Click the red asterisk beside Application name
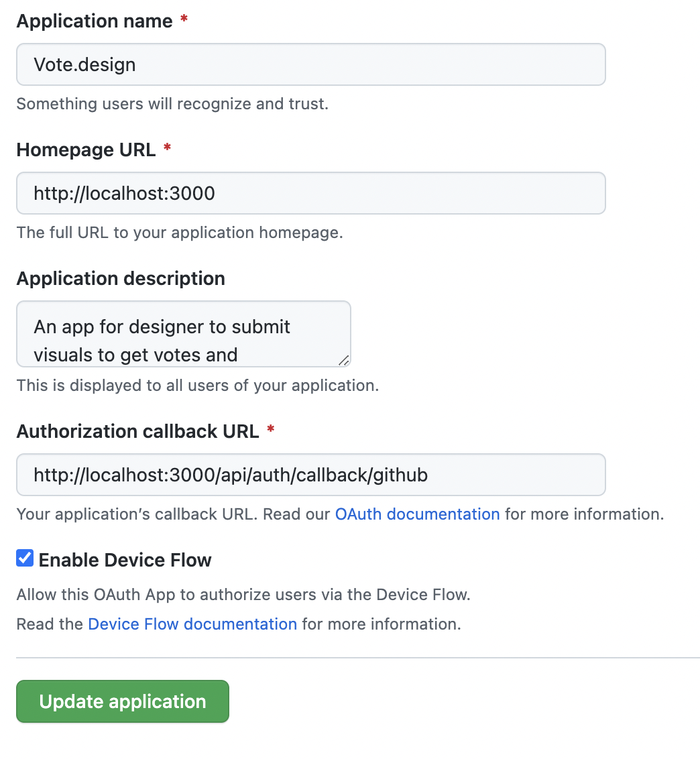This screenshot has height=759, width=700. pyautogui.click(x=184, y=21)
